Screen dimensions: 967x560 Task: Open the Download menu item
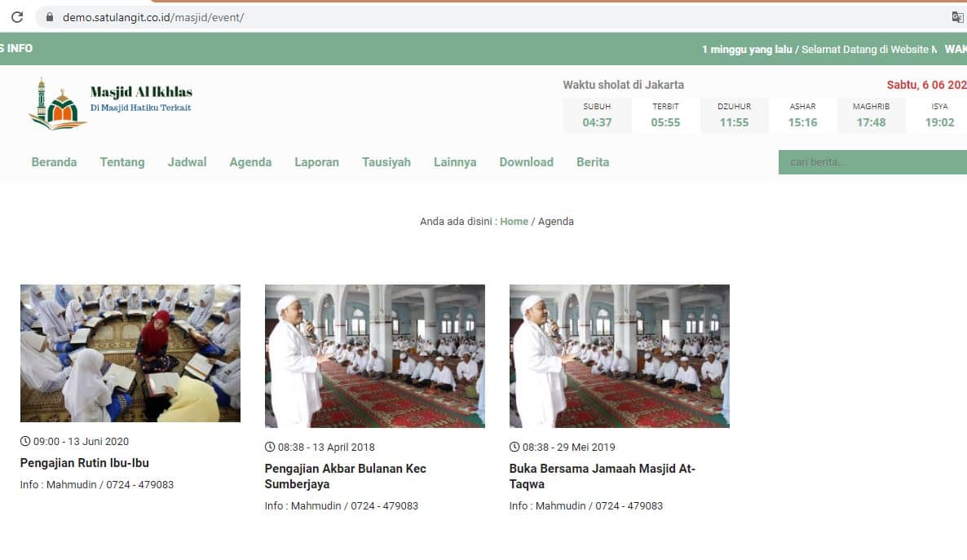[526, 162]
